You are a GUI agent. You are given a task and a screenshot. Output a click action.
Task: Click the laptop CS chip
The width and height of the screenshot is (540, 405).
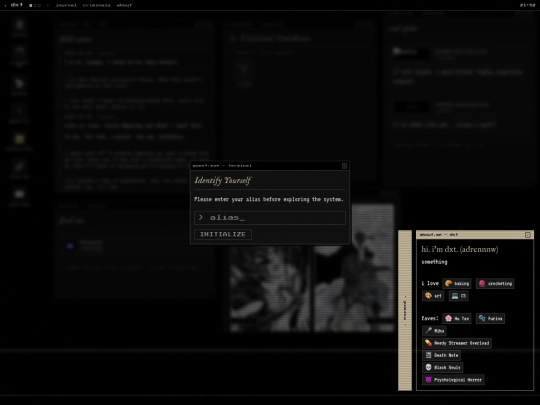458,296
